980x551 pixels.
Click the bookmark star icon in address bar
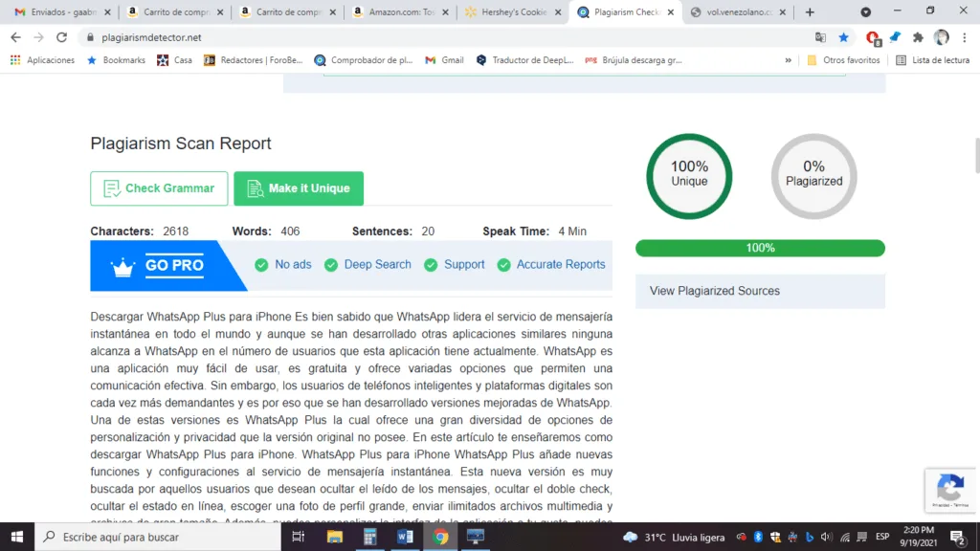click(x=843, y=37)
